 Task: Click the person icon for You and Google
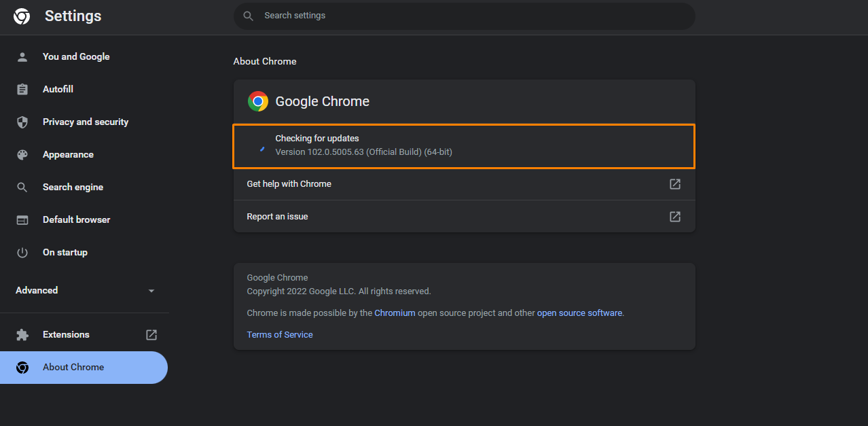click(x=22, y=57)
